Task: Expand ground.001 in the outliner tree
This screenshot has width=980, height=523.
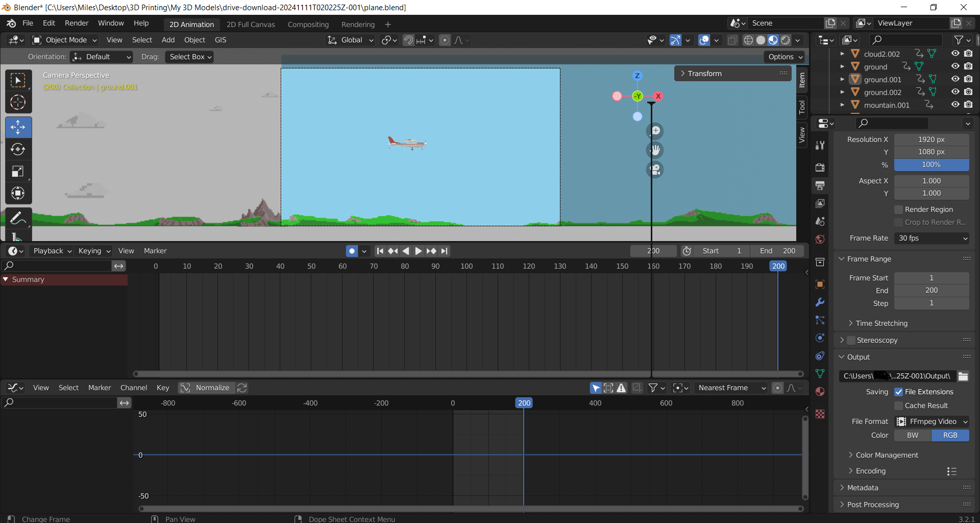Action: 842,79
